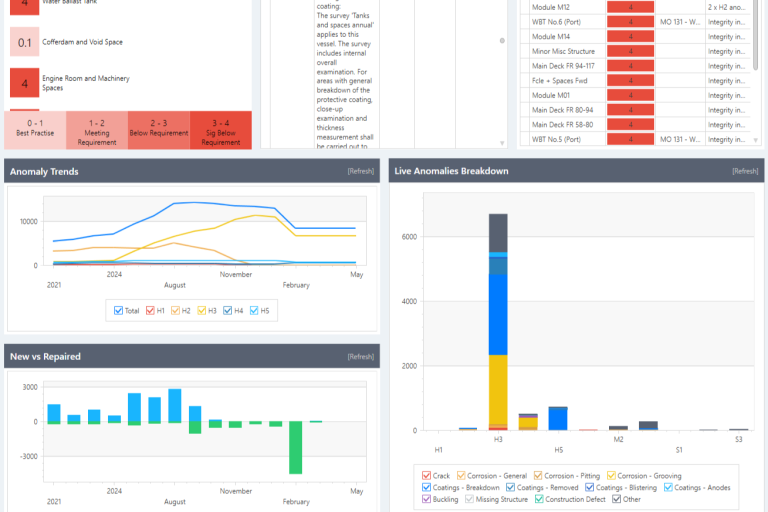Image resolution: width=768 pixels, height=512 pixels.
Task: Refresh the New vs Repaired chart
Action: pyautogui.click(x=360, y=356)
